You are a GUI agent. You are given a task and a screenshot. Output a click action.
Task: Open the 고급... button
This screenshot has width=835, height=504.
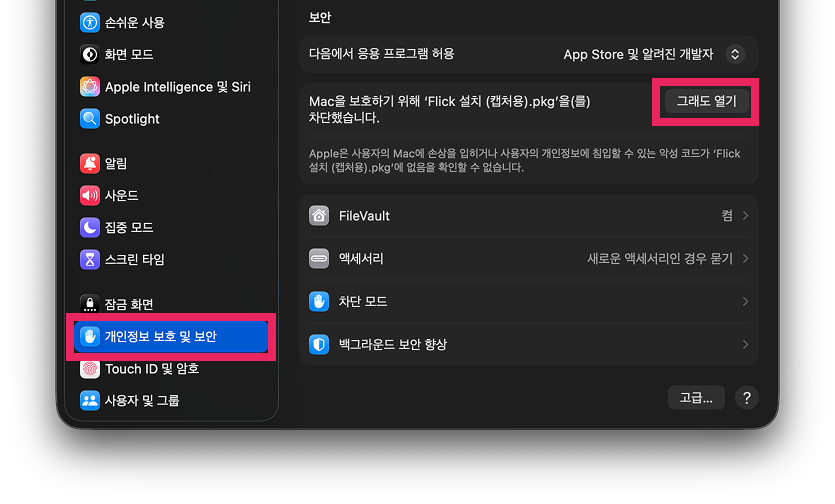(696, 398)
